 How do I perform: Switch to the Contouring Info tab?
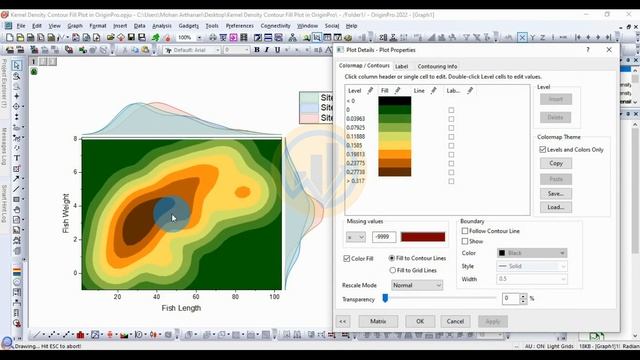pos(437,66)
